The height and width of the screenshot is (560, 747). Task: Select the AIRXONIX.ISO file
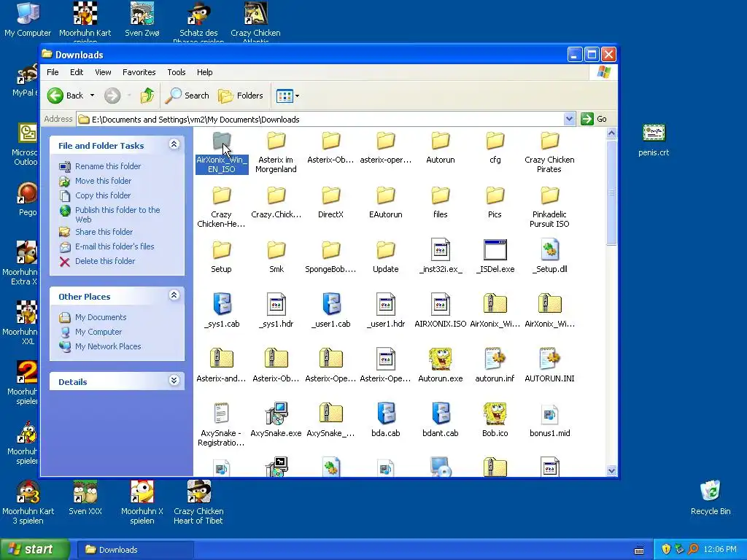point(440,312)
